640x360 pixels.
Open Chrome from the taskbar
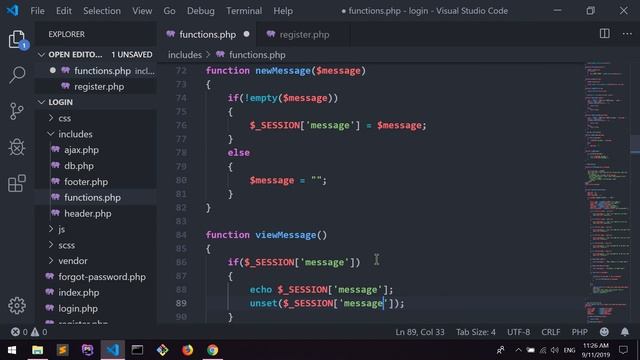coord(212,350)
